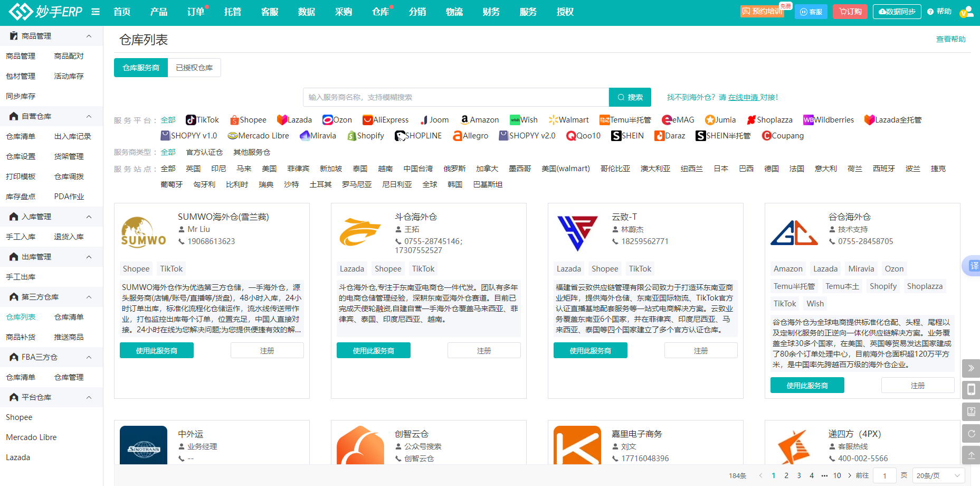Screen dimensions: 980x486
Task: Open the 财务 top menu
Action: pyautogui.click(x=491, y=12)
